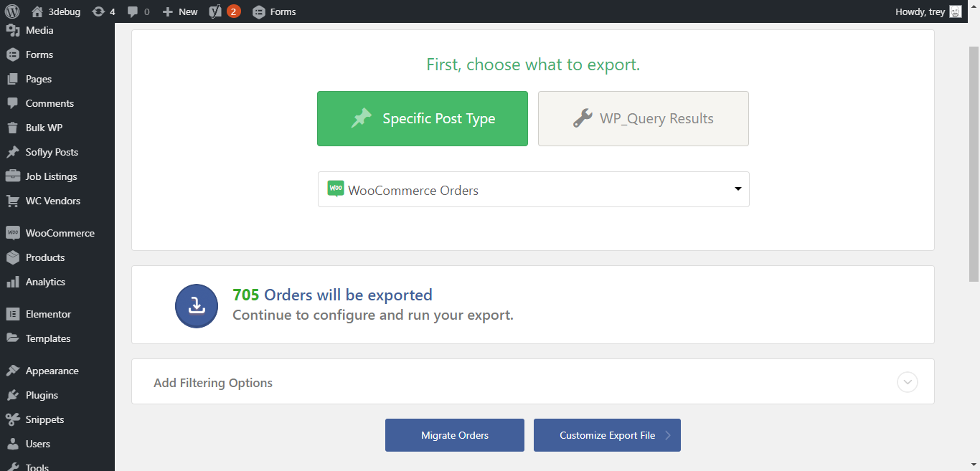
Task: Click the Media sidebar icon
Action: point(12,30)
